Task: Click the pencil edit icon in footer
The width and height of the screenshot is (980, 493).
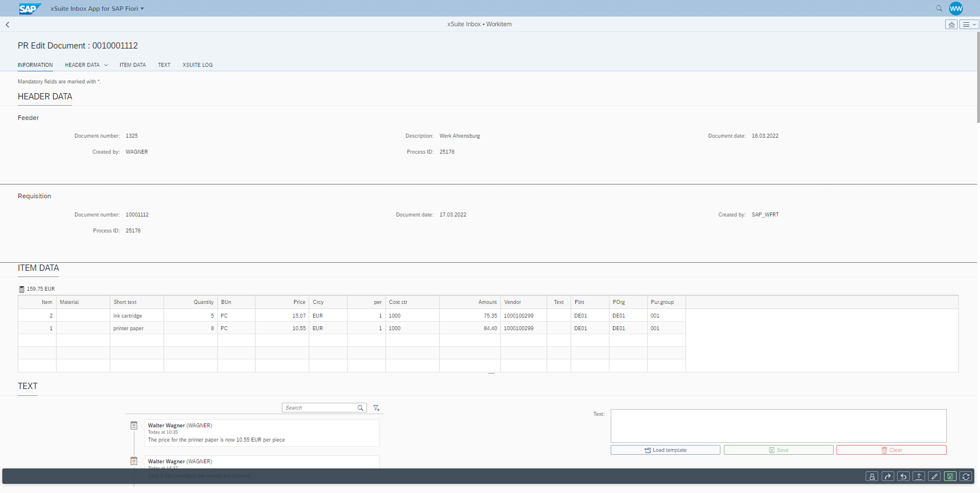Action: coord(934,476)
